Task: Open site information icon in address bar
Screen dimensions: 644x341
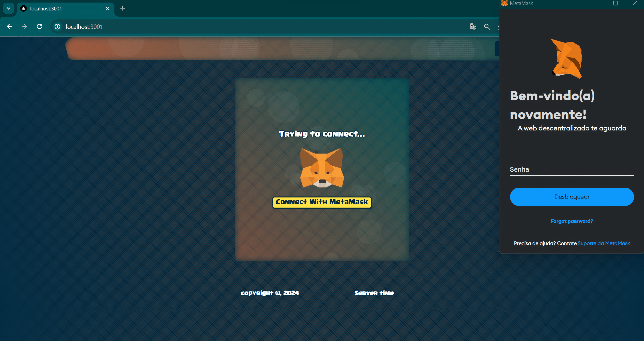Action: pos(58,27)
